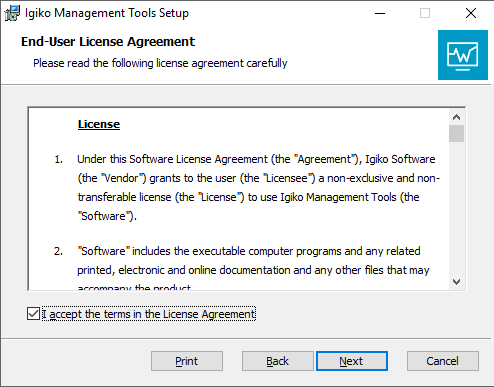Image resolution: width=494 pixels, height=387 pixels.
Task: Click the greyed-out maximize window button
Action: (425, 13)
